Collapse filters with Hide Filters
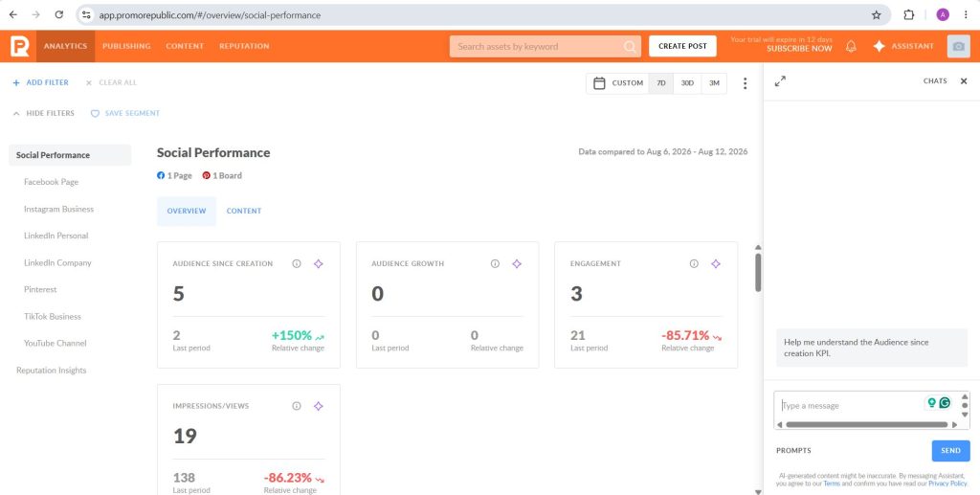Image resolution: width=980 pixels, height=495 pixels. (x=43, y=114)
